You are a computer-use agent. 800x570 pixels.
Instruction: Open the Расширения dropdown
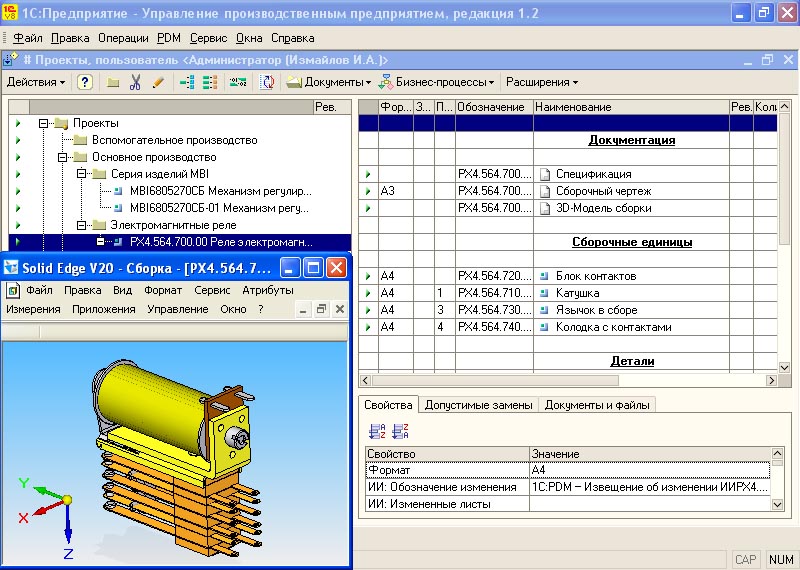click(x=542, y=82)
